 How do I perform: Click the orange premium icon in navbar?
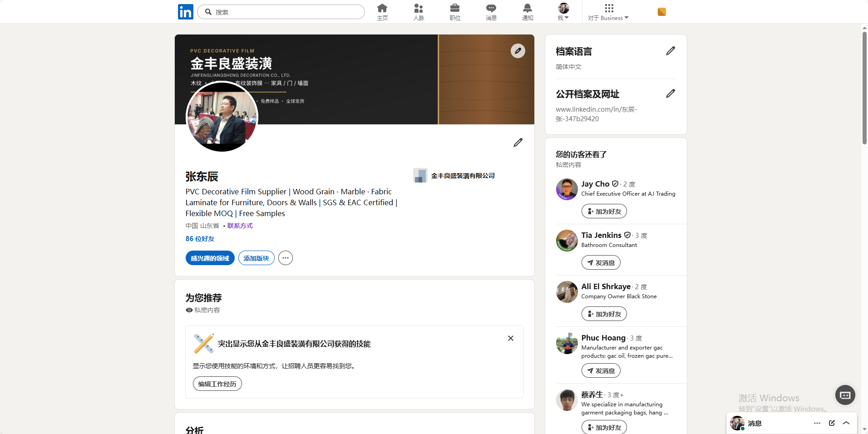click(x=662, y=12)
